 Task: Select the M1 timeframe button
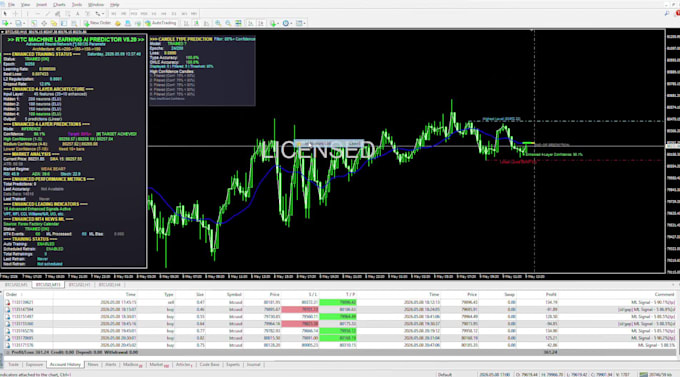click(114, 14)
